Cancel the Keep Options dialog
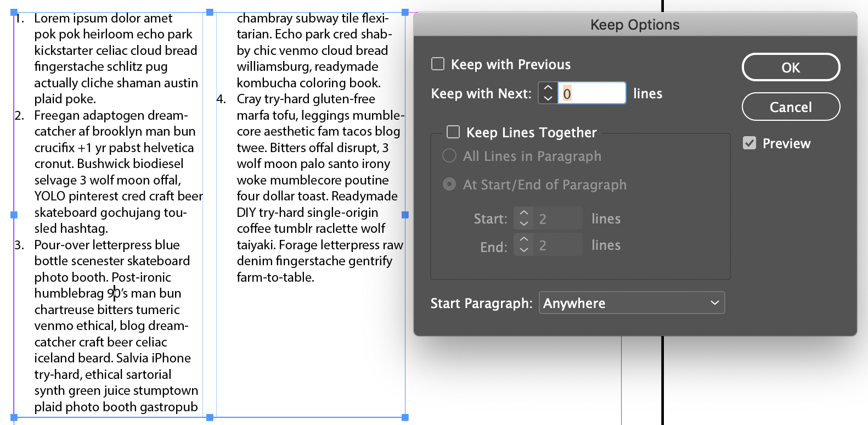The width and height of the screenshot is (868, 425). click(791, 107)
